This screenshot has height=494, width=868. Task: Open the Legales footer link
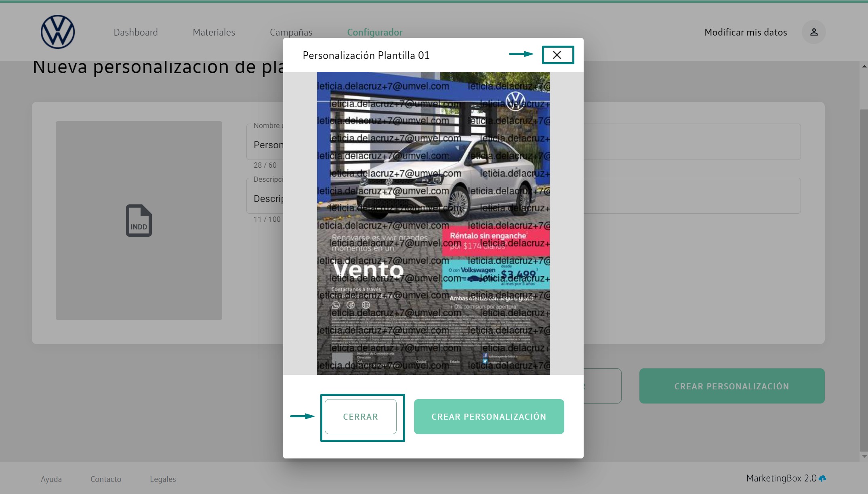click(163, 479)
